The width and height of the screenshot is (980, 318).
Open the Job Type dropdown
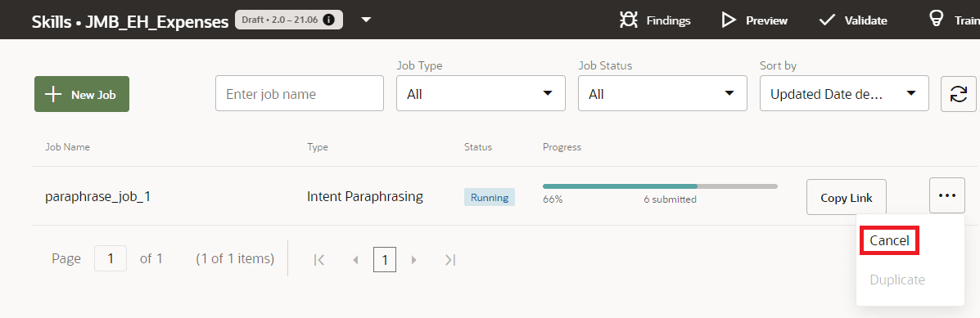coord(481,93)
